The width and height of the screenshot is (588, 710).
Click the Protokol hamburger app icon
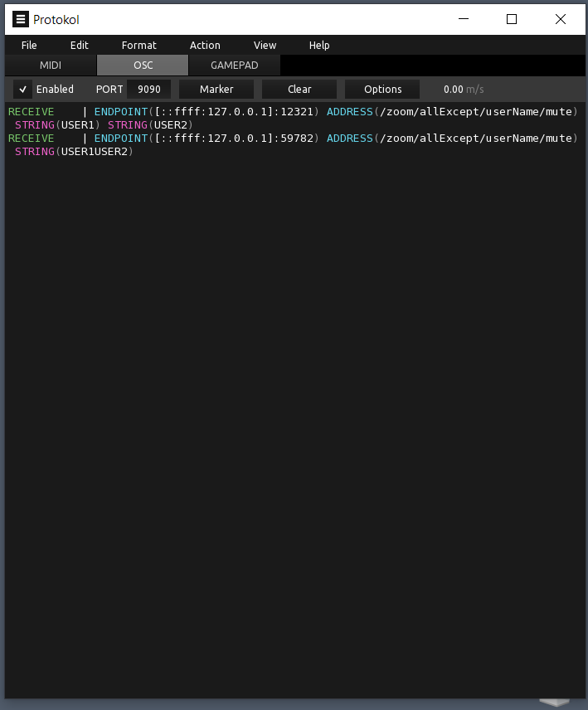click(x=21, y=19)
